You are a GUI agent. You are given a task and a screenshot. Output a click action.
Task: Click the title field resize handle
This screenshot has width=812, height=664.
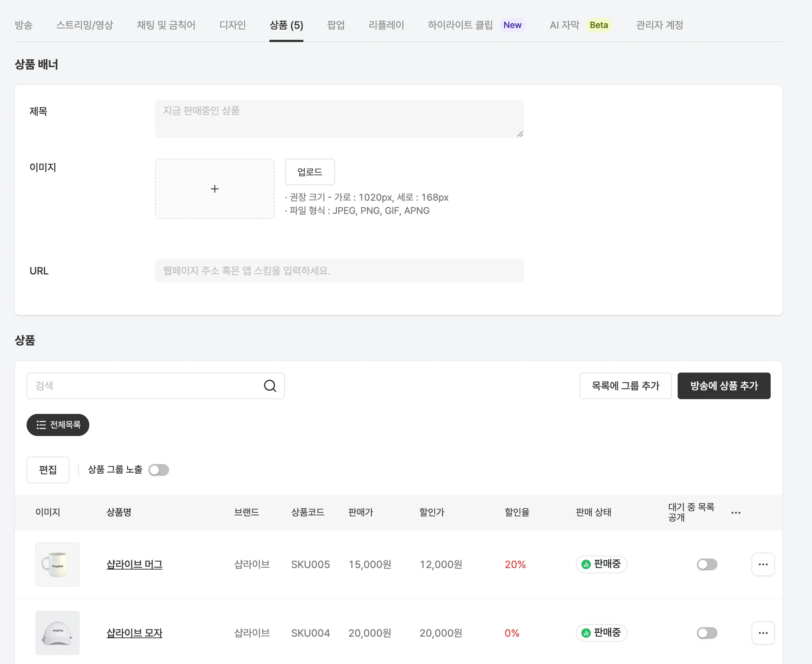pos(520,134)
